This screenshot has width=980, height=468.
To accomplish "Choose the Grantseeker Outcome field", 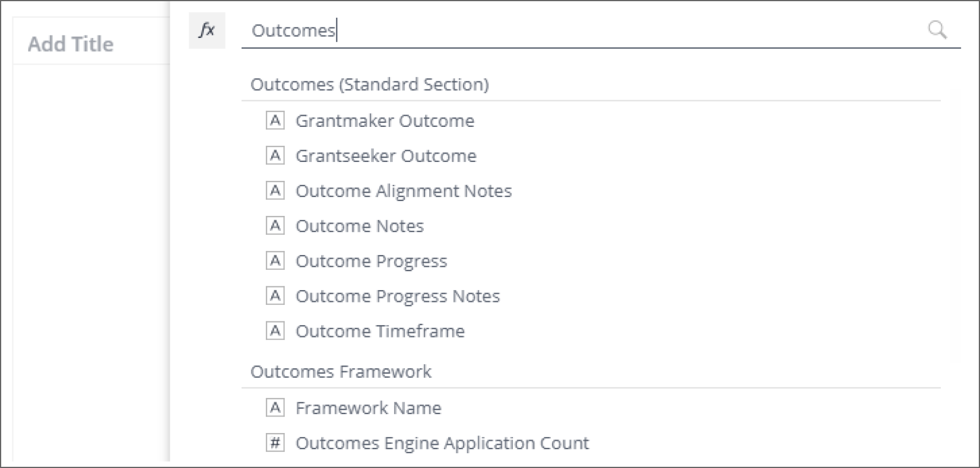I will pos(386,156).
